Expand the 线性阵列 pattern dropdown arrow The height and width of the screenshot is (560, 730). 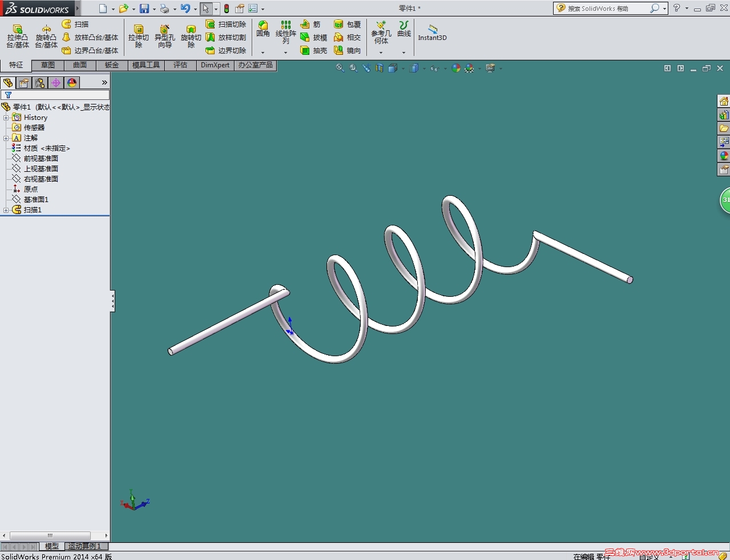(286, 53)
